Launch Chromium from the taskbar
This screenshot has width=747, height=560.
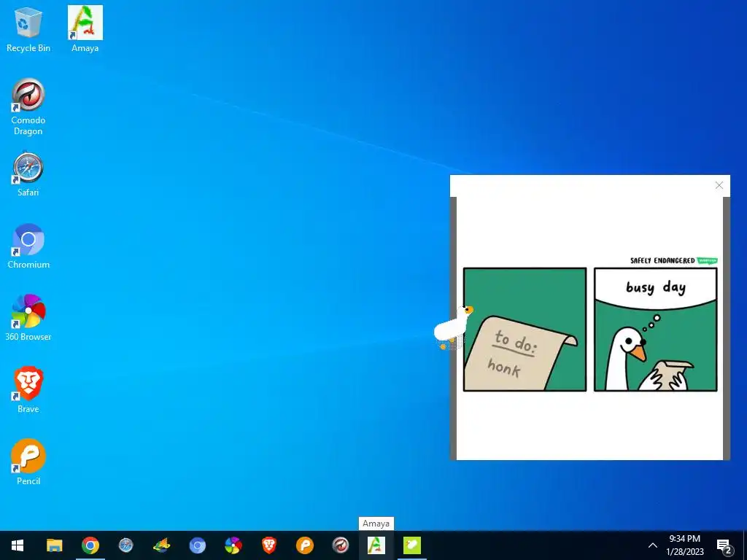197,545
